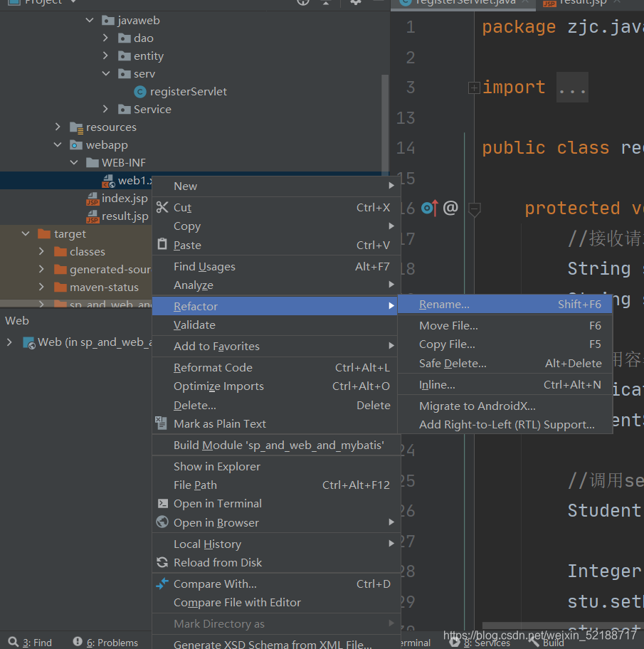Click the index.jsp file icon
The width and height of the screenshot is (644, 649).
(93, 199)
